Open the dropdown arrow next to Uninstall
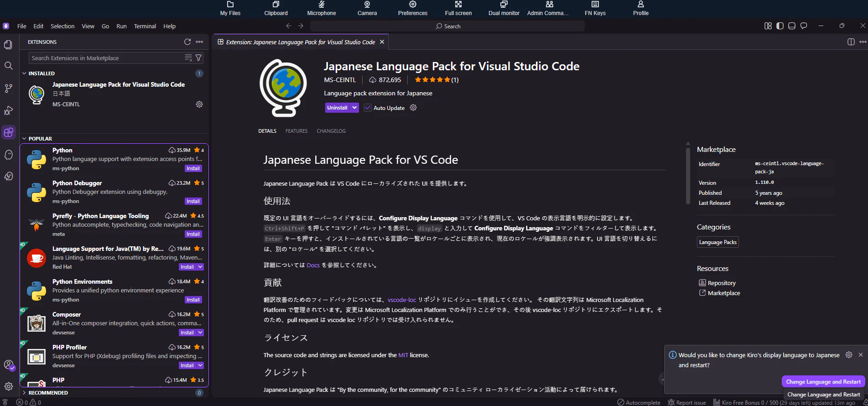The image size is (868, 406). pos(355,108)
